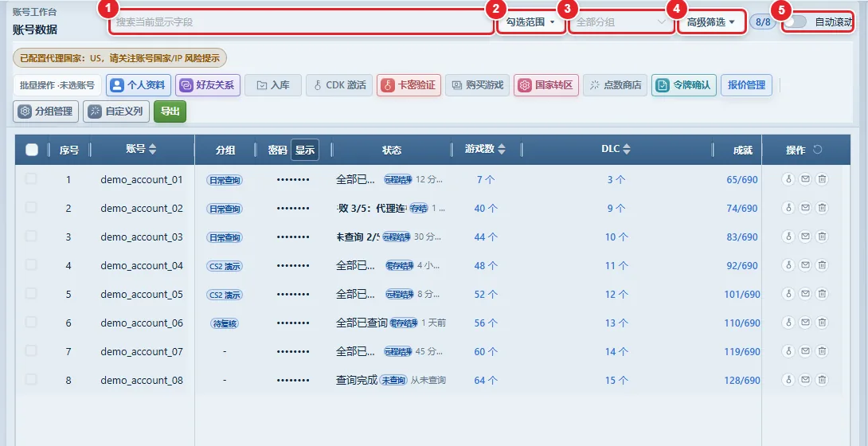The image size is (868, 446).
Task: Click the key icon for demo_account_02
Action: [x=788, y=208]
